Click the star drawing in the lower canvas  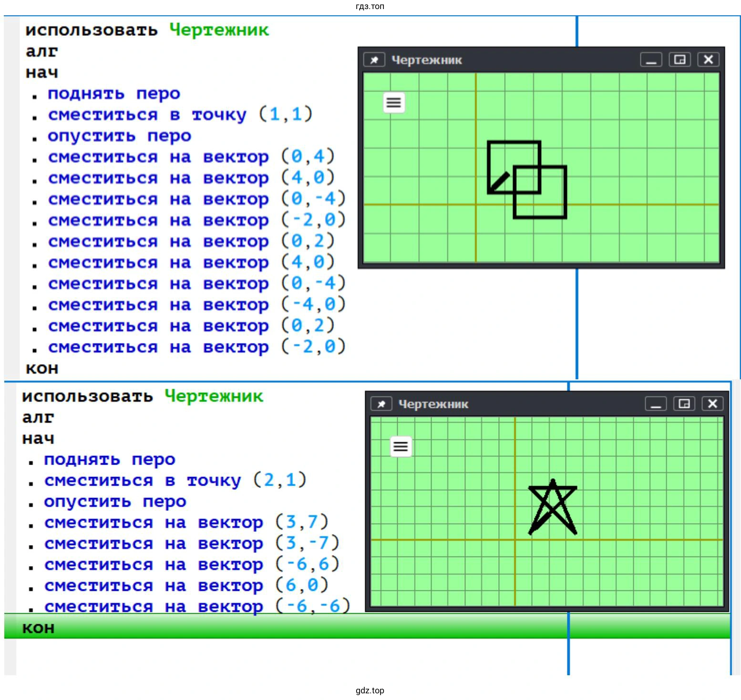[x=553, y=507]
